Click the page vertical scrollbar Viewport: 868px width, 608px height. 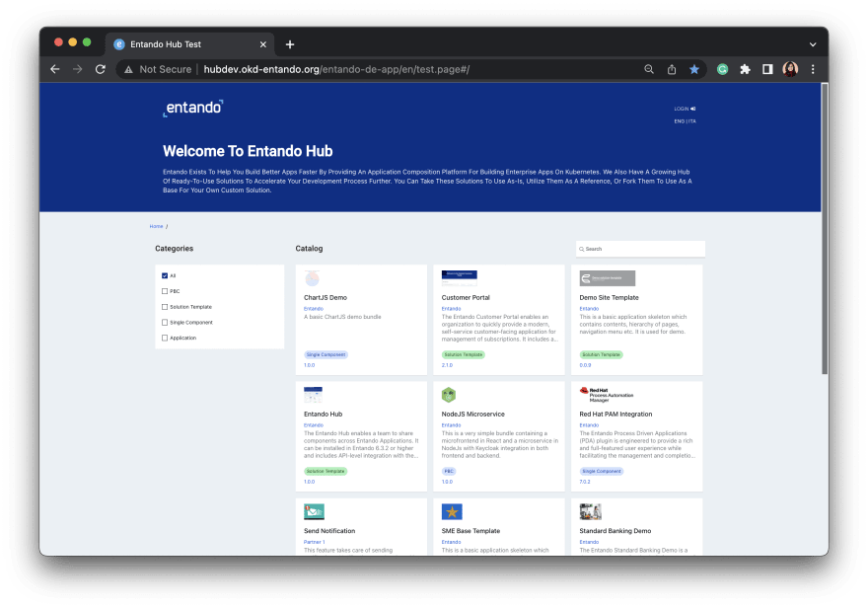point(825,229)
